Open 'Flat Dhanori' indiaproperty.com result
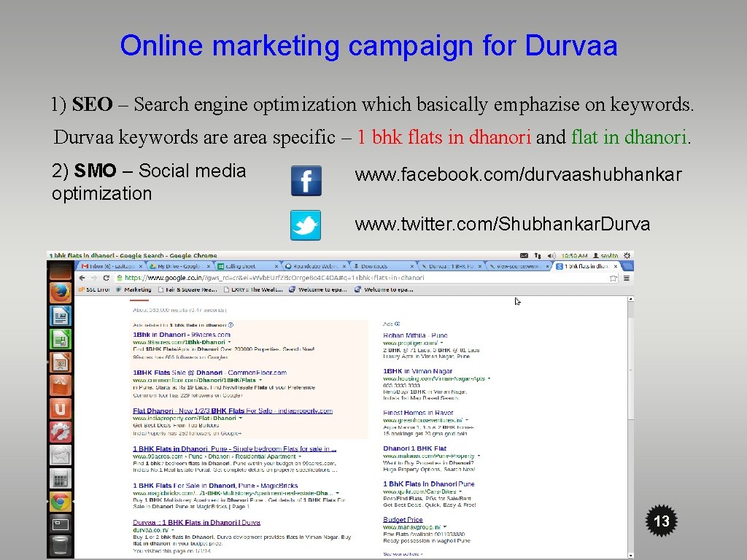The width and height of the screenshot is (747, 560). click(x=233, y=411)
